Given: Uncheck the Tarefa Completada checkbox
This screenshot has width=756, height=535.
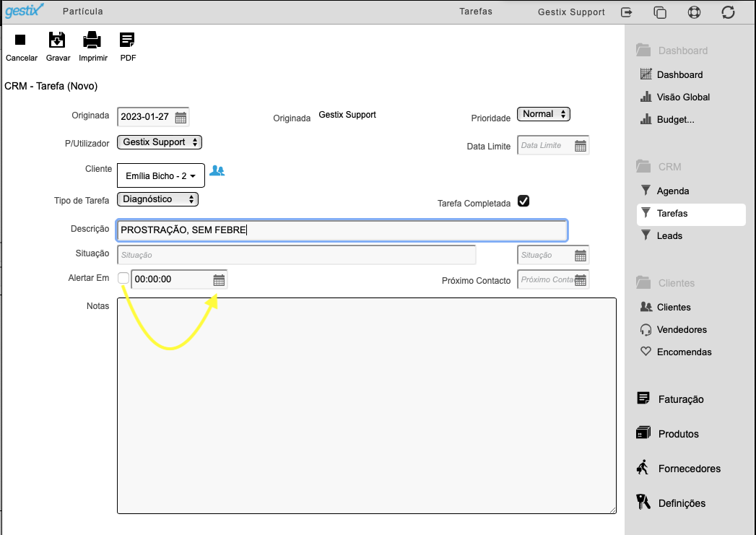Looking at the screenshot, I should point(523,201).
